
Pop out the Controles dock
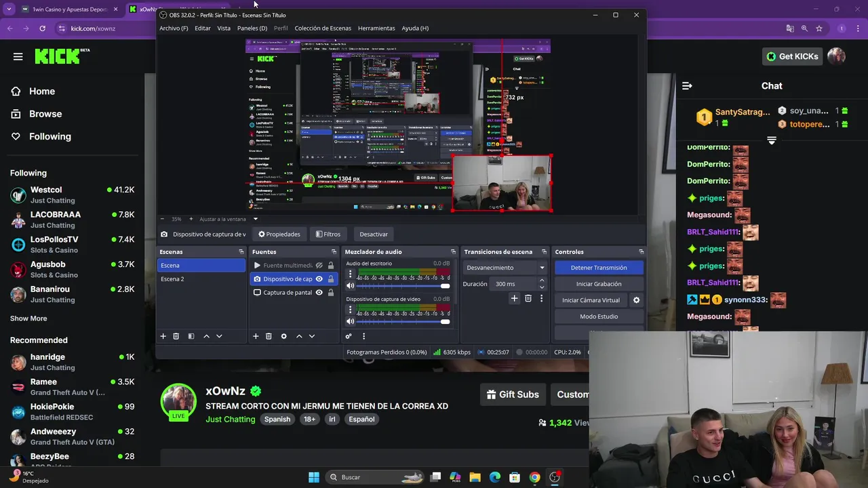coord(641,252)
